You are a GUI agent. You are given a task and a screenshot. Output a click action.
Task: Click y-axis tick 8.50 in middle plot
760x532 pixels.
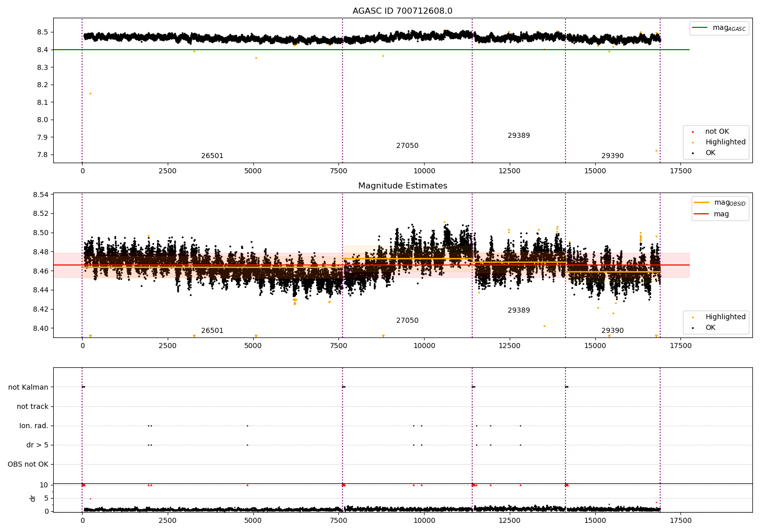click(40, 233)
